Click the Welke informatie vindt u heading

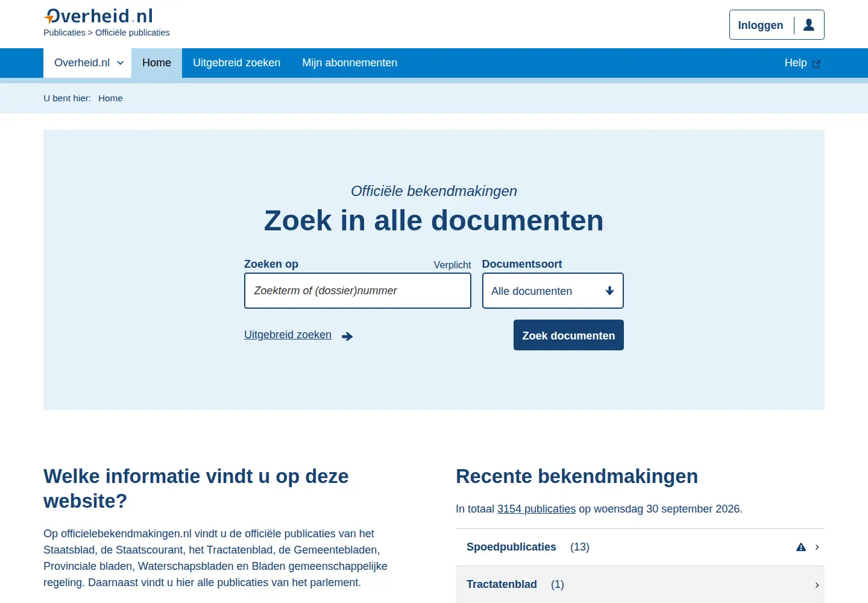click(196, 488)
